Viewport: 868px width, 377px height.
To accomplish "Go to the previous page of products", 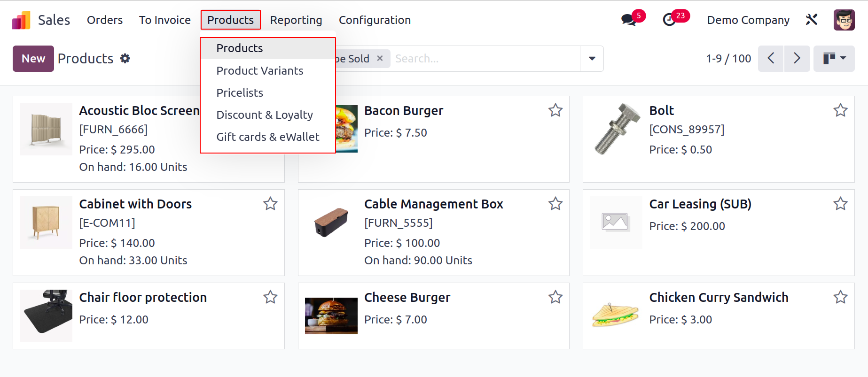I will [771, 59].
